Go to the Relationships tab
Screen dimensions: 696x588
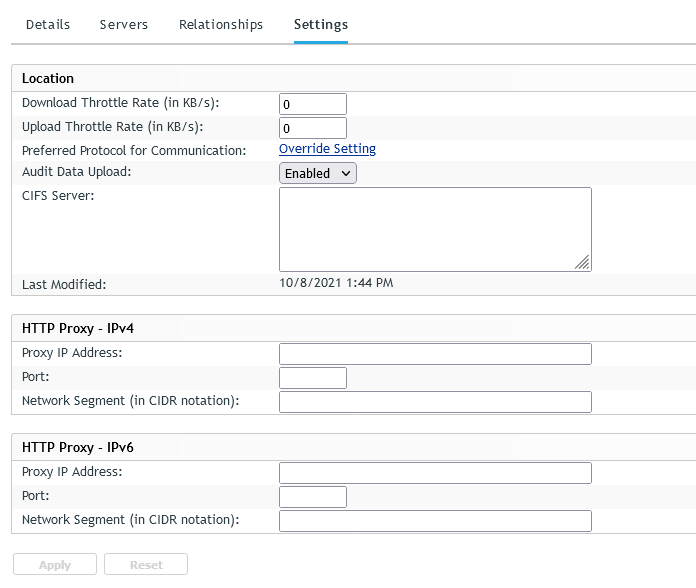click(221, 24)
